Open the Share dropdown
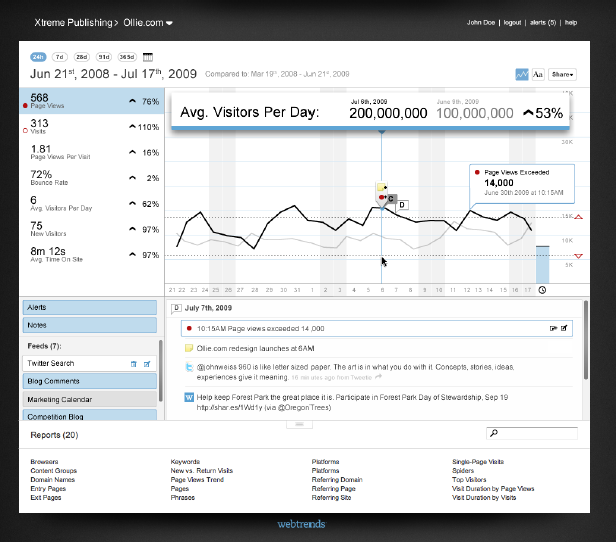Screen dimensions: 616x542 pos(562,74)
